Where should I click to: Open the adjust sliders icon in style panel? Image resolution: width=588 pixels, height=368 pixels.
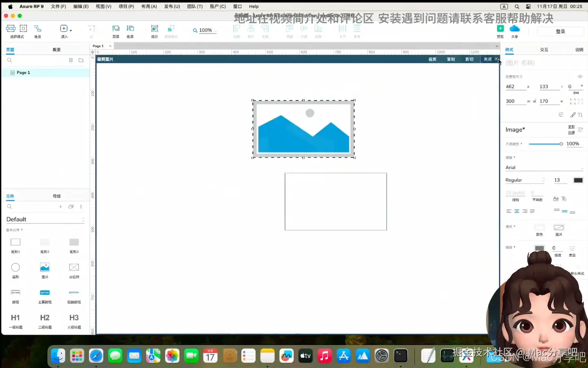tap(561, 115)
